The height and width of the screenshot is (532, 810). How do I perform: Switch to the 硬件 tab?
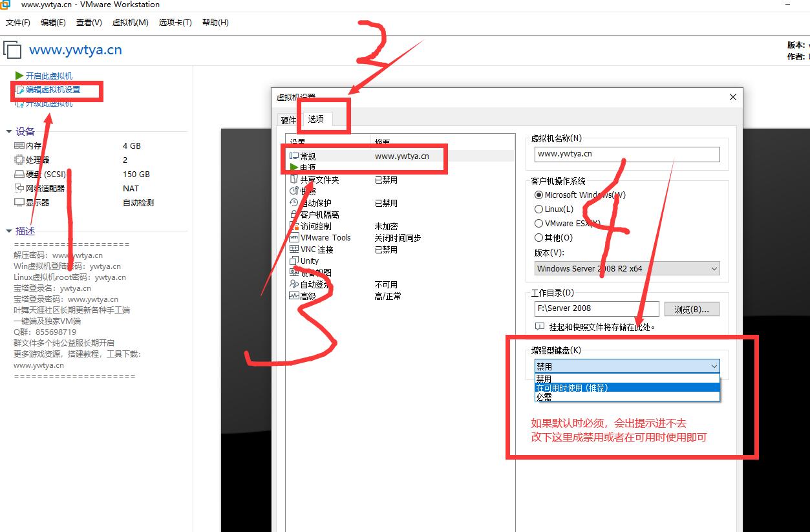pos(288,120)
